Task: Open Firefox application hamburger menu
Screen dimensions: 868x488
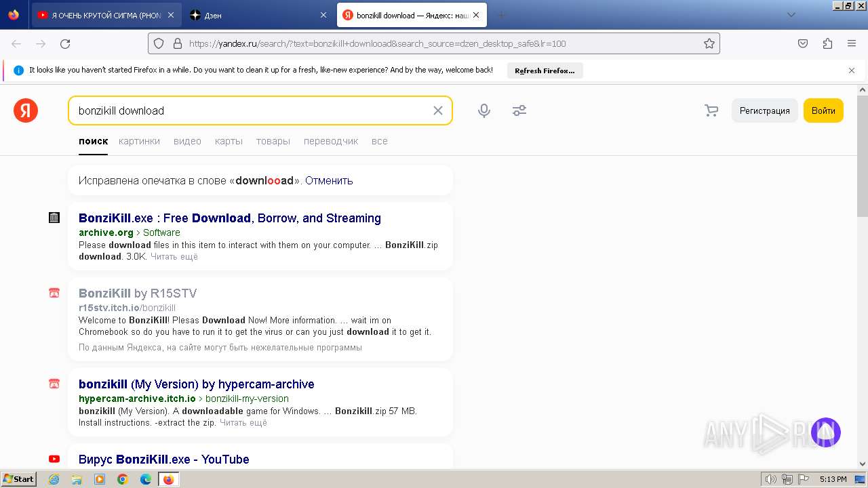Action: (x=852, y=43)
